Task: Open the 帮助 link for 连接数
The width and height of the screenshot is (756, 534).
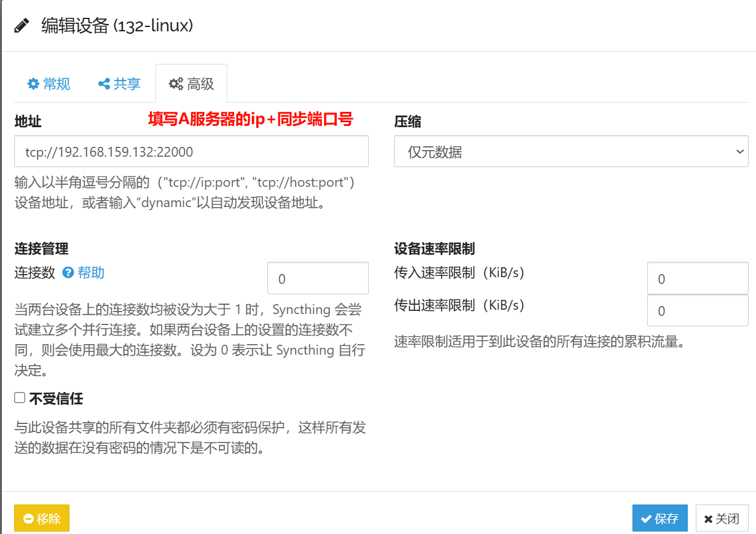Action: click(91, 273)
